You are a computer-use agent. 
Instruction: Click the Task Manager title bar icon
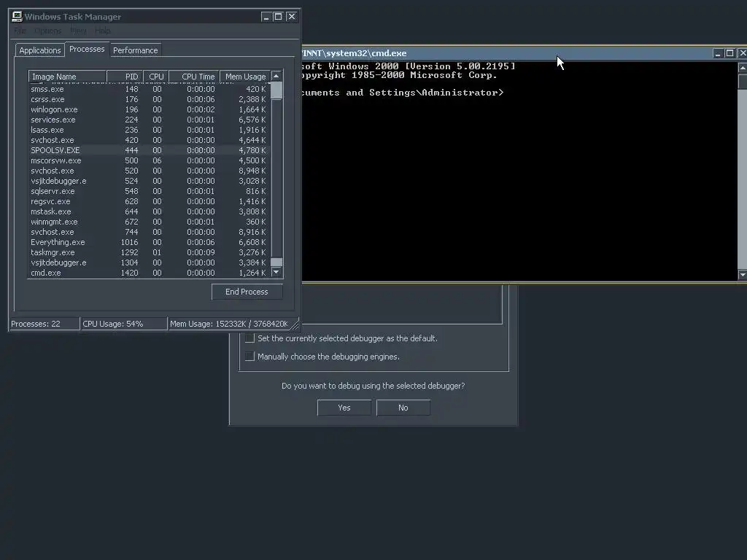coord(18,16)
